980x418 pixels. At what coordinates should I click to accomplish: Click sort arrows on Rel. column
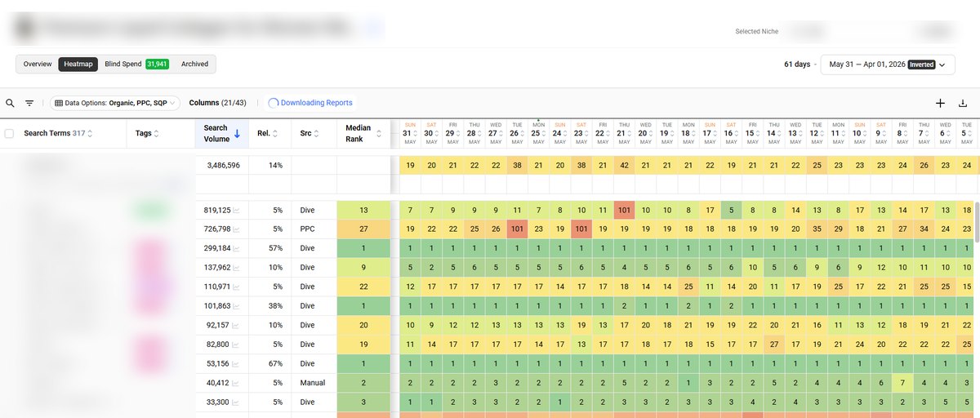[276, 134]
